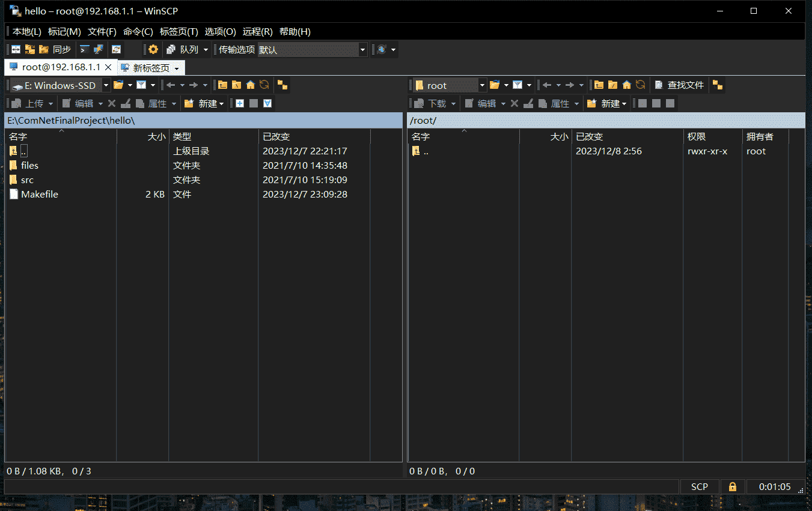
Task: Expand the 队列 queue dropdown arrow
Action: click(x=206, y=50)
